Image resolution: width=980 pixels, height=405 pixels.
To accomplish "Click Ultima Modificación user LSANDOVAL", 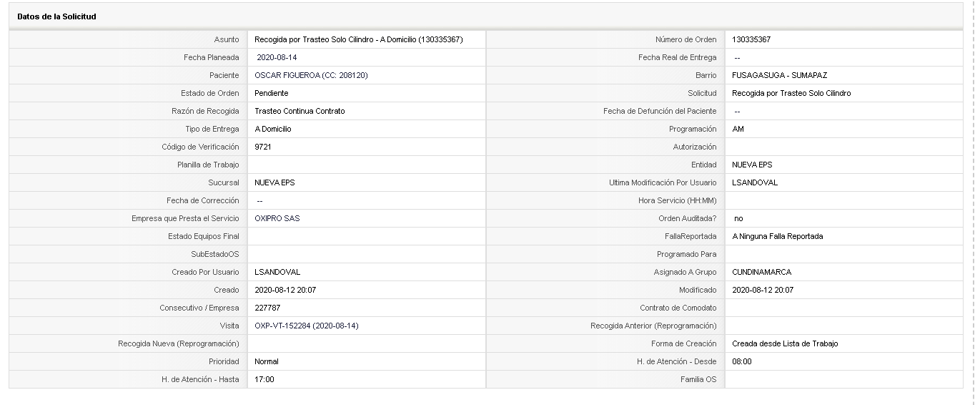I will 755,183.
